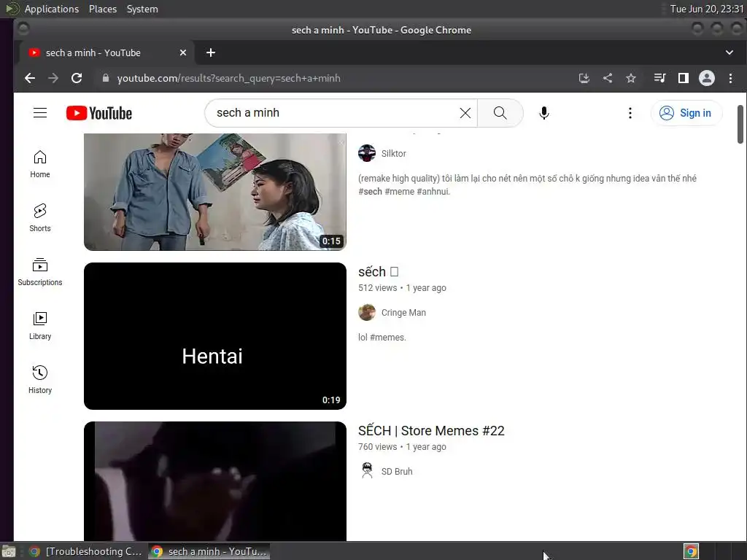Open Chrome profile avatar
The height and width of the screenshot is (560, 747).
(x=706, y=78)
